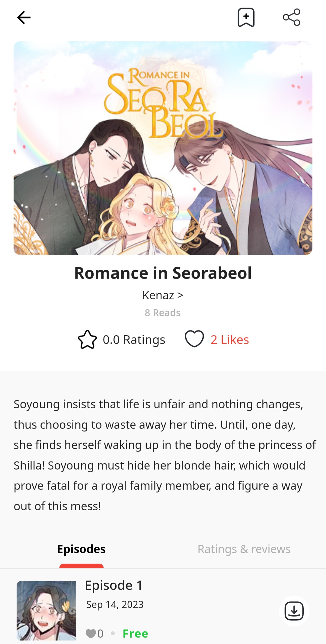Open the Romance in Seorabeol cover image
326x644 pixels.
(x=163, y=148)
